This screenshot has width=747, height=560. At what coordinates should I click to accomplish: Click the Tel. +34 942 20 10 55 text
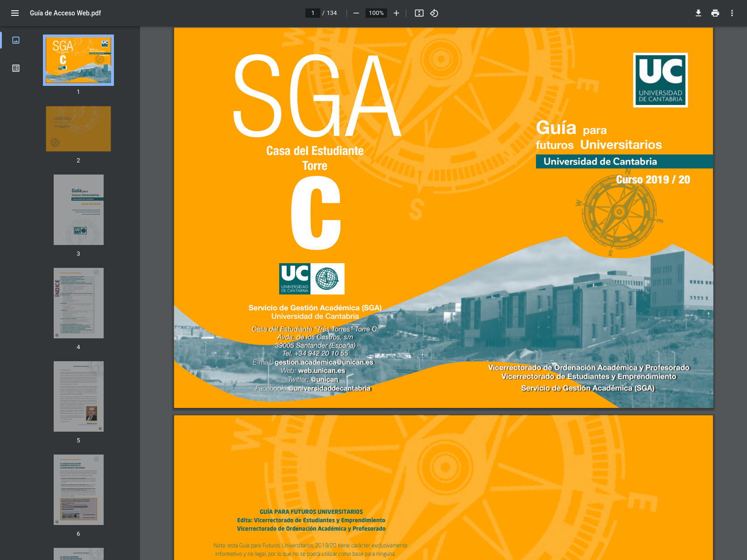click(x=315, y=353)
